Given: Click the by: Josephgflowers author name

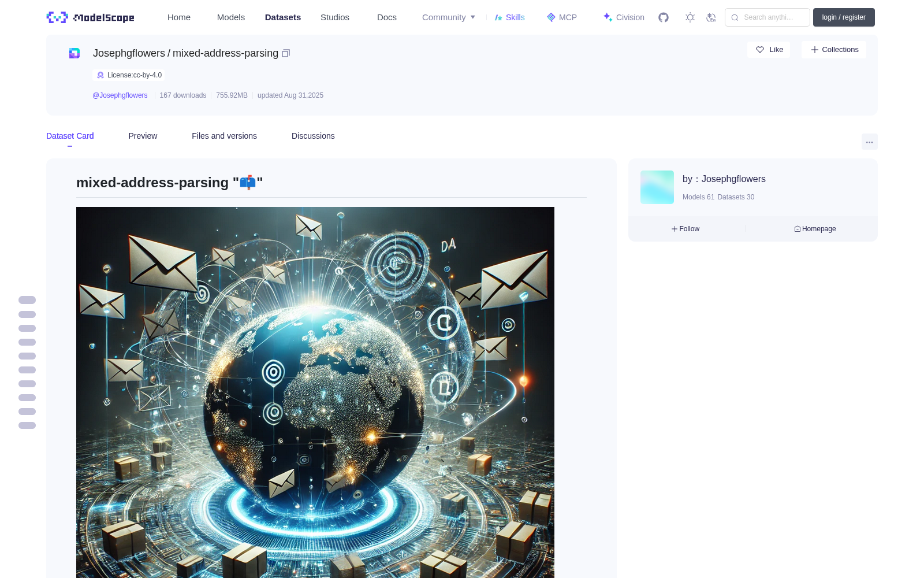Looking at the screenshot, I should pos(724,179).
